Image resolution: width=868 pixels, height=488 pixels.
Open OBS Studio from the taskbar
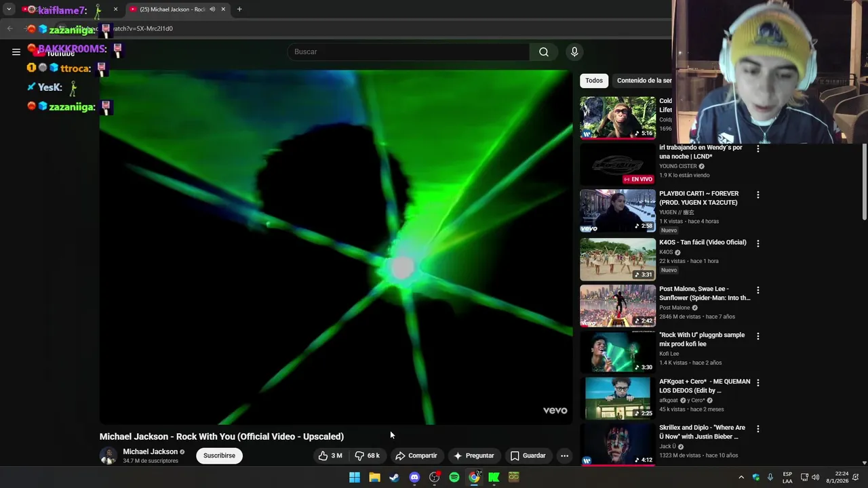click(x=434, y=477)
